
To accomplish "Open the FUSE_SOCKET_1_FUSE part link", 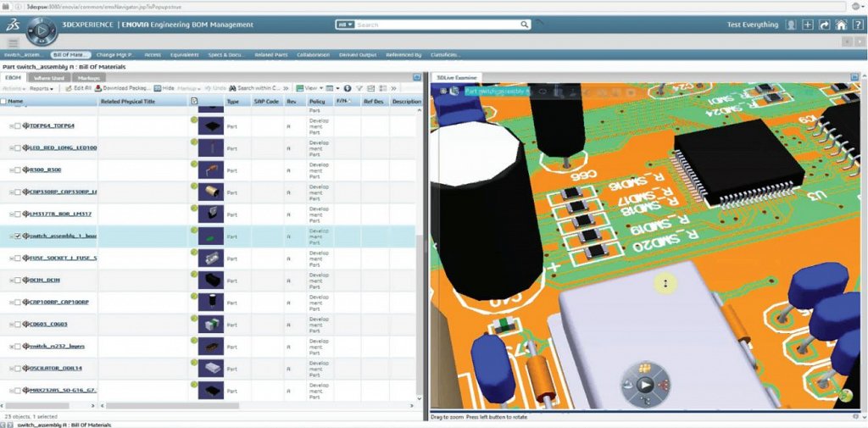I will coord(62,258).
